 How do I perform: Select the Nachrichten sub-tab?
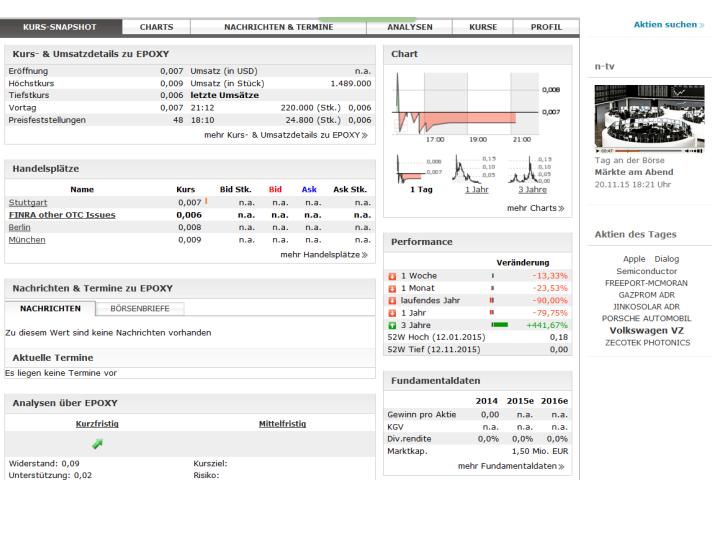tap(50, 309)
